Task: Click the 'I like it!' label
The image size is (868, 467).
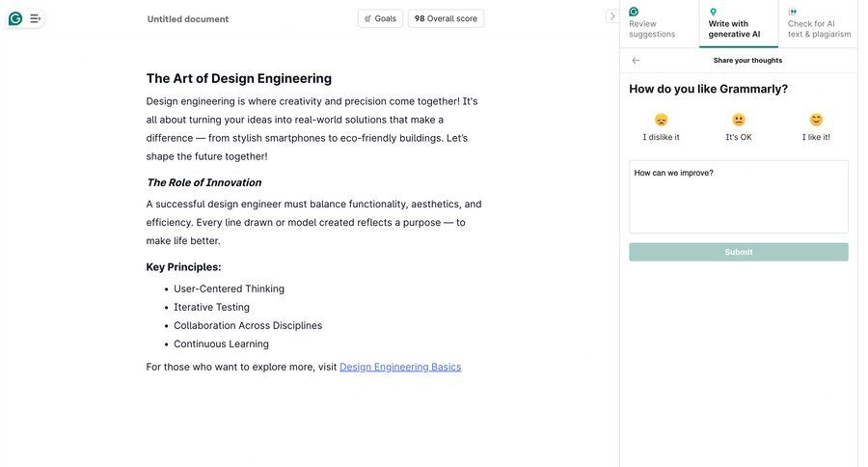Action: pos(816,137)
